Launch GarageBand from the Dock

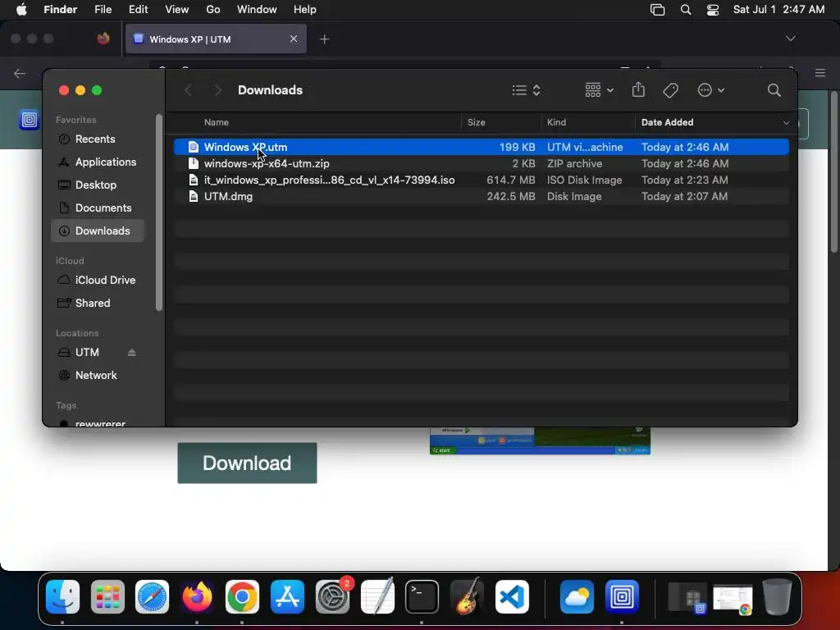(x=467, y=596)
